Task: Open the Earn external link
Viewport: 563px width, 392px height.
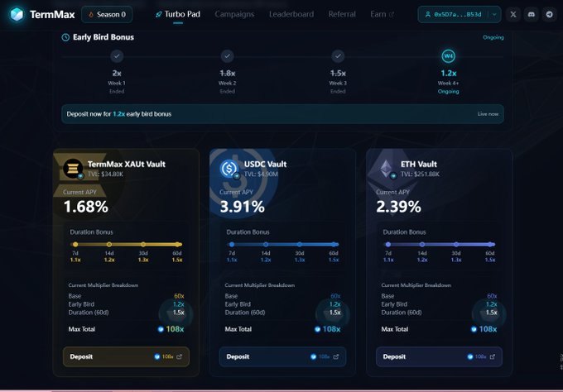Action: (382, 14)
